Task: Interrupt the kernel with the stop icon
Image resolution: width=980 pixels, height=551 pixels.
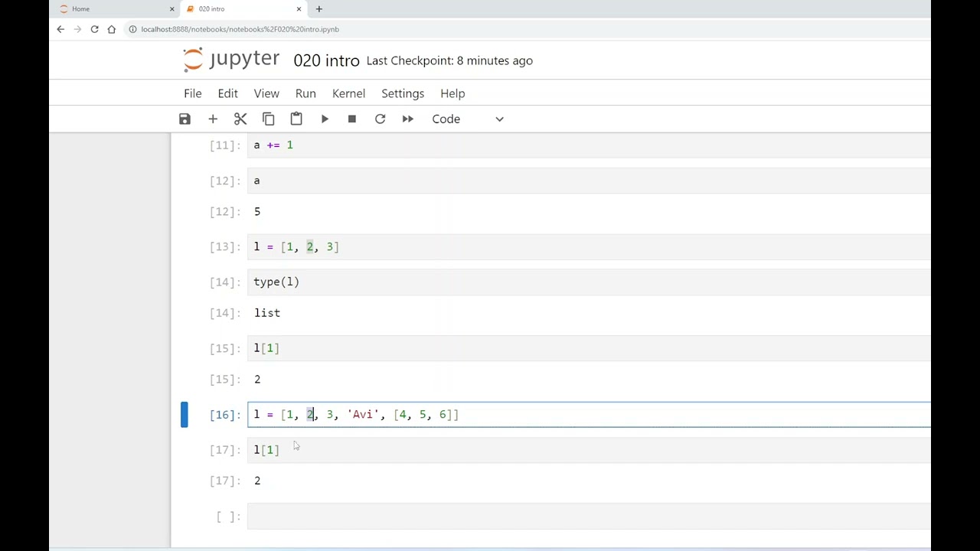Action: pyautogui.click(x=352, y=119)
